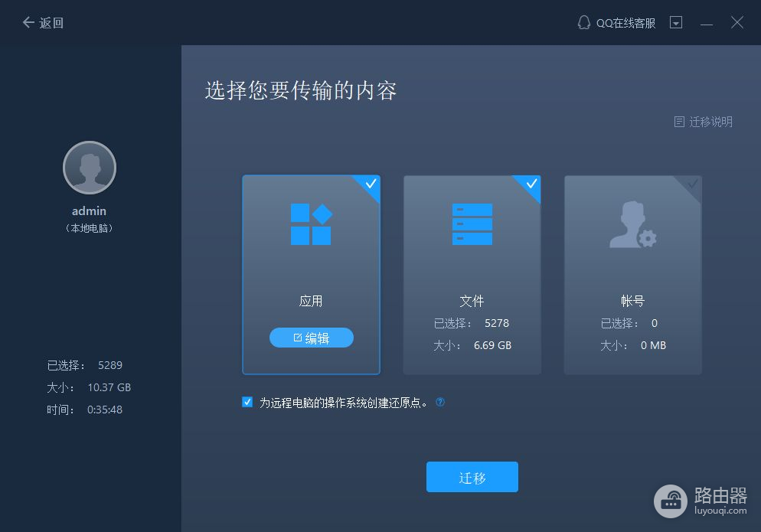The width and height of the screenshot is (761, 532).
Task: Go back via 返回 text
Action: click(x=51, y=23)
